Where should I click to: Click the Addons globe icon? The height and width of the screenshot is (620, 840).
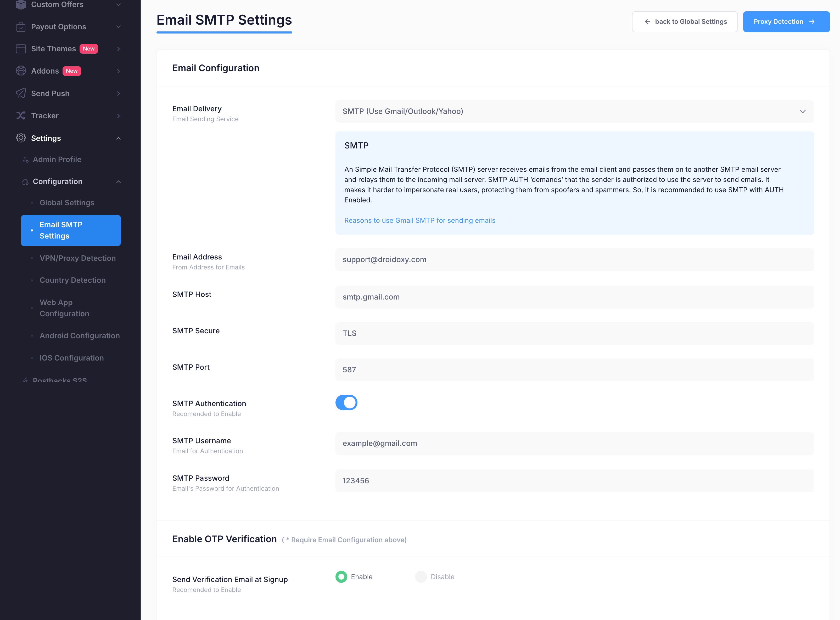coord(21,71)
